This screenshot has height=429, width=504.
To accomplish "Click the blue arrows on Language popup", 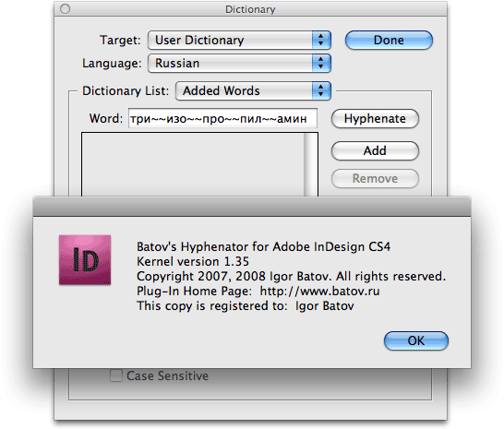I will [x=321, y=64].
